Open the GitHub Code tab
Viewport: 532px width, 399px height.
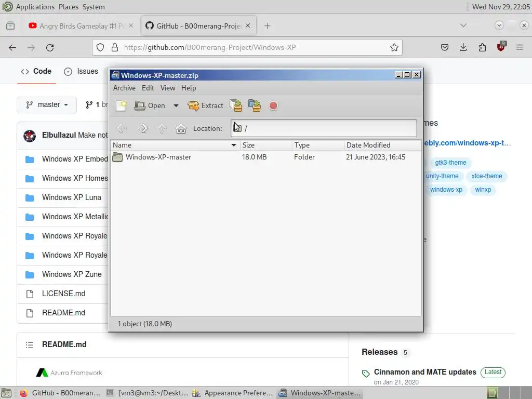[36, 71]
